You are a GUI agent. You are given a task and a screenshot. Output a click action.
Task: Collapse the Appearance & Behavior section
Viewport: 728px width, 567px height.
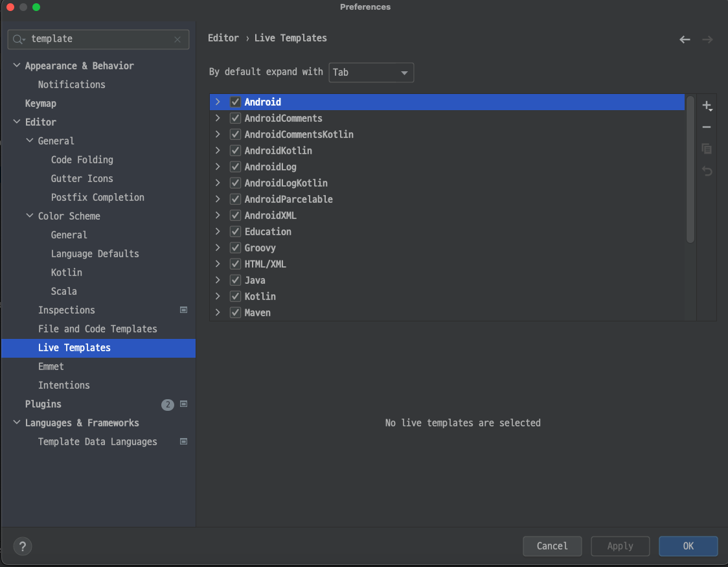(17, 65)
